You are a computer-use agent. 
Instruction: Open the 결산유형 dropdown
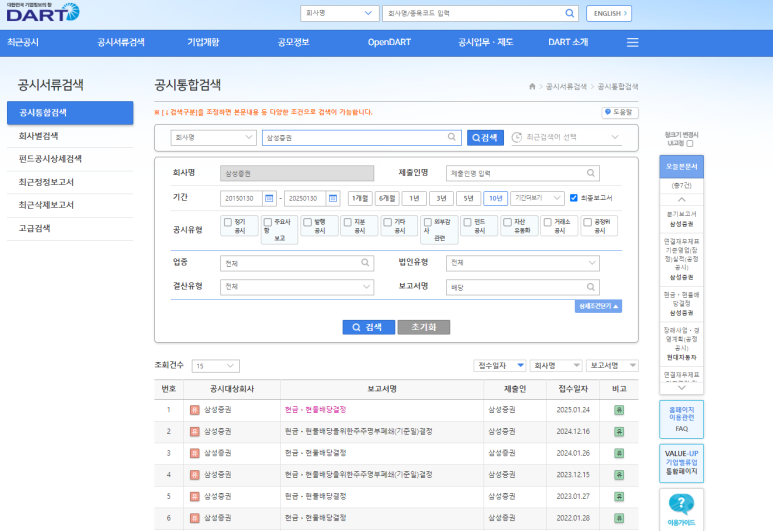(x=297, y=287)
